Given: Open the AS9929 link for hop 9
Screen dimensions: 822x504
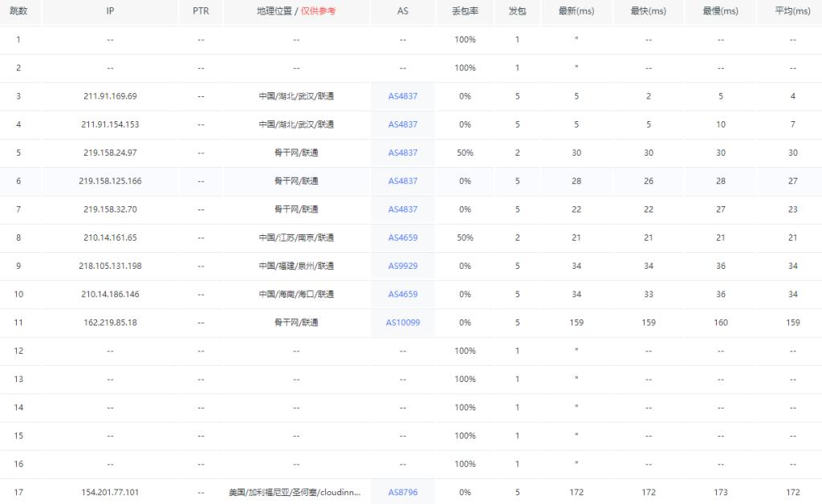Looking at the screenshot, I should (402, 266).
